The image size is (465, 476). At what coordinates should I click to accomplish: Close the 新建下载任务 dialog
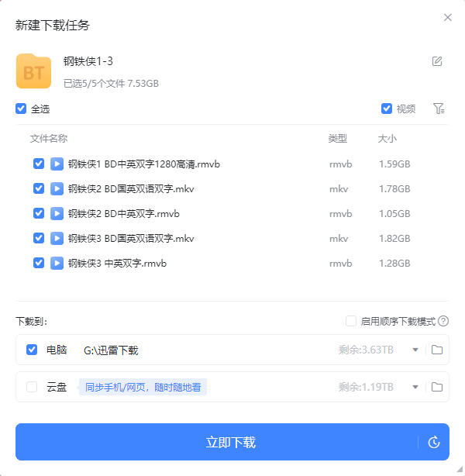[448, 17]
